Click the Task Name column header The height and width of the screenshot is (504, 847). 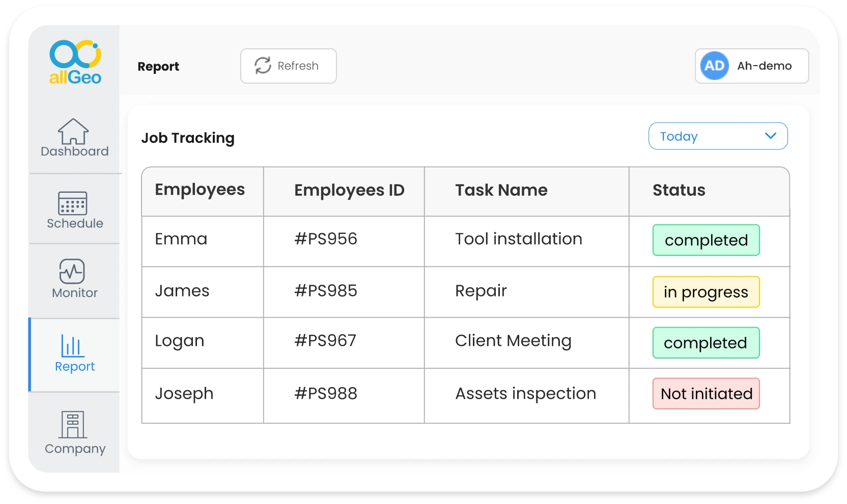click(501, 190)
